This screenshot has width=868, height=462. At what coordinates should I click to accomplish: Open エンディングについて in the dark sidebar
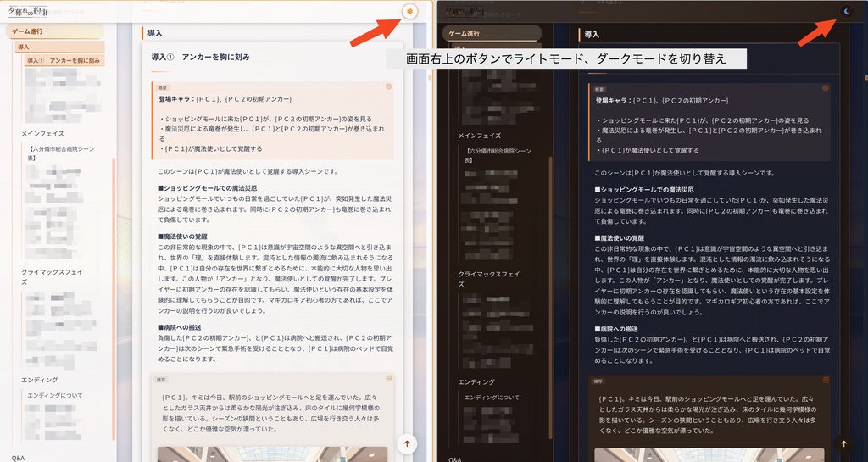492,398
